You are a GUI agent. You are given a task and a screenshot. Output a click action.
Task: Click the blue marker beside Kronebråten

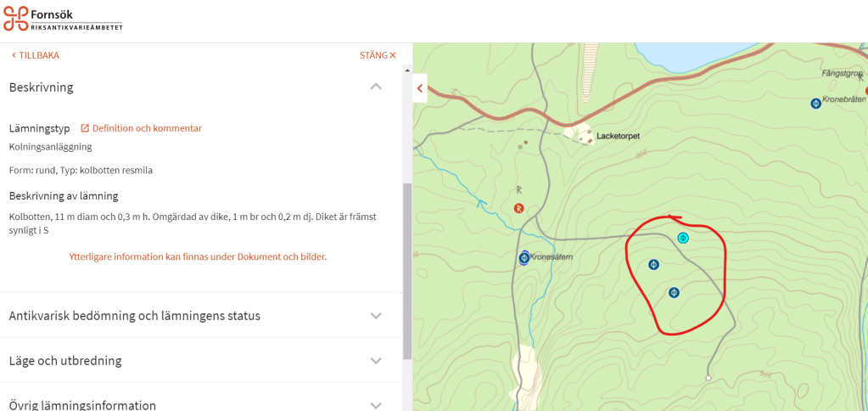[815, 103]
